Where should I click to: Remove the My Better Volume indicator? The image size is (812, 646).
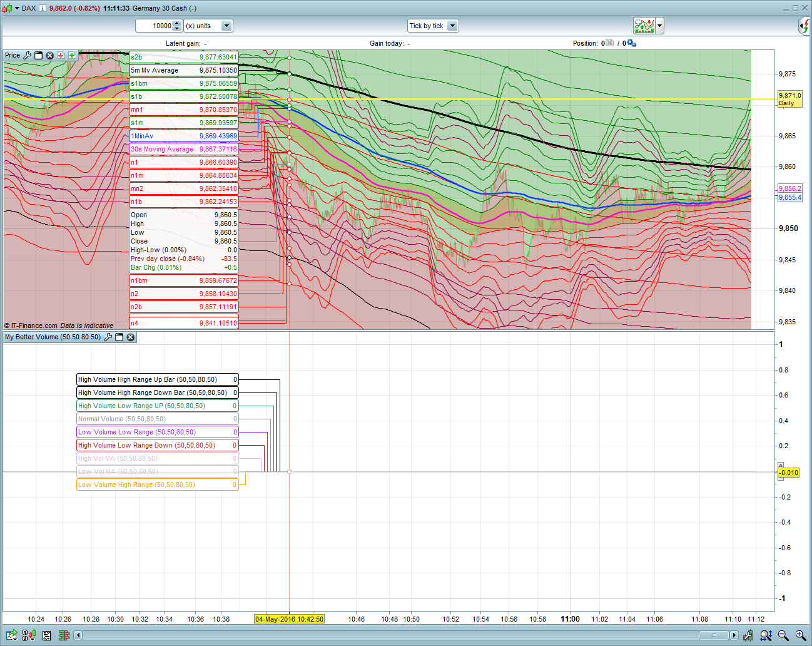(131, 337)
